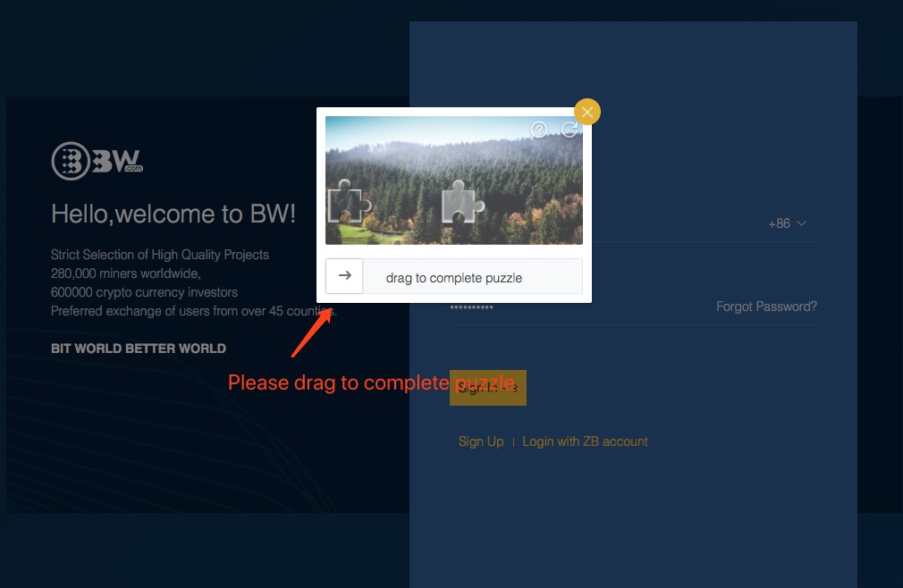Screen dimensions: 903x588
Task: Click the 'Hello,welcome to BW!' heading
Action: click(x=173, y=214)
